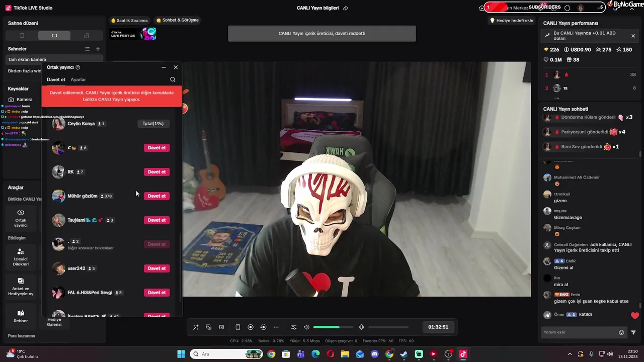Click Mühür gözlüm's profile picture
The height and width of the screenshot is (362, 644).
tap(58, 196)
